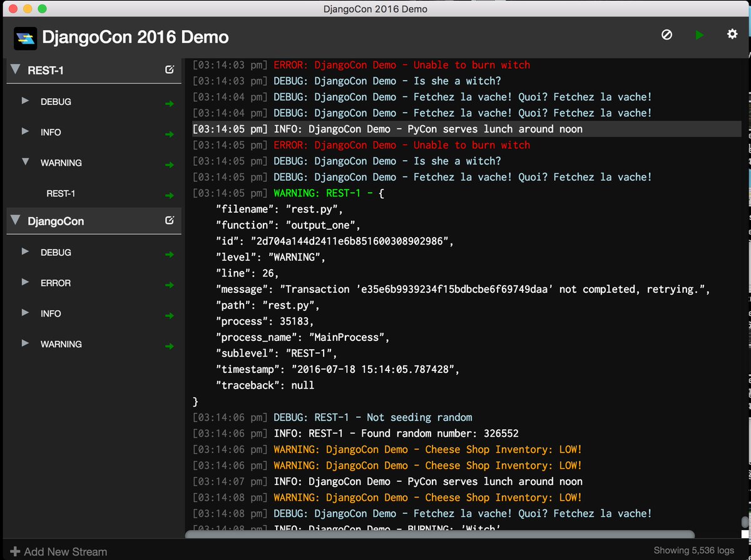Expand INFO level under DjangoCon
751x560 pixels.
tap(26, 312)
